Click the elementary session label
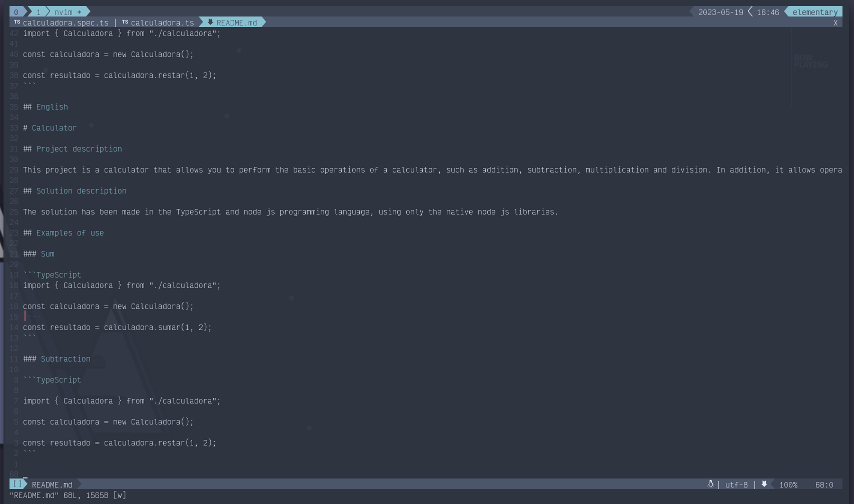The height and width of the screenshot is (504, 854). pos(815,12)
